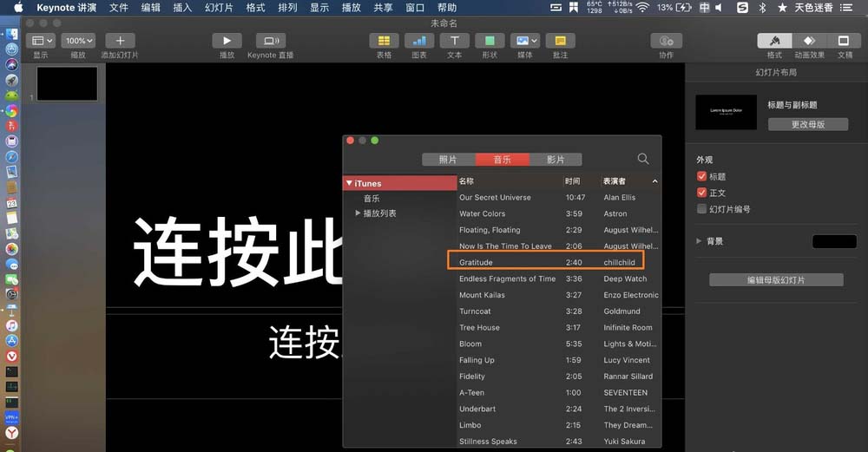The height and width of the screenshot is (452, 868).
Task: Switch media browser to 照片 tab
Action: point(449,160)
